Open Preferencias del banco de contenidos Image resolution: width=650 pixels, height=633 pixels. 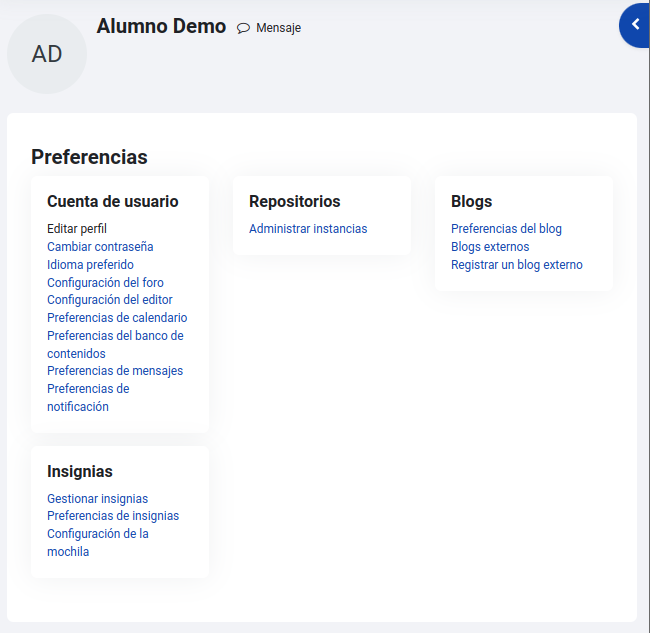[x=115, y=344]
